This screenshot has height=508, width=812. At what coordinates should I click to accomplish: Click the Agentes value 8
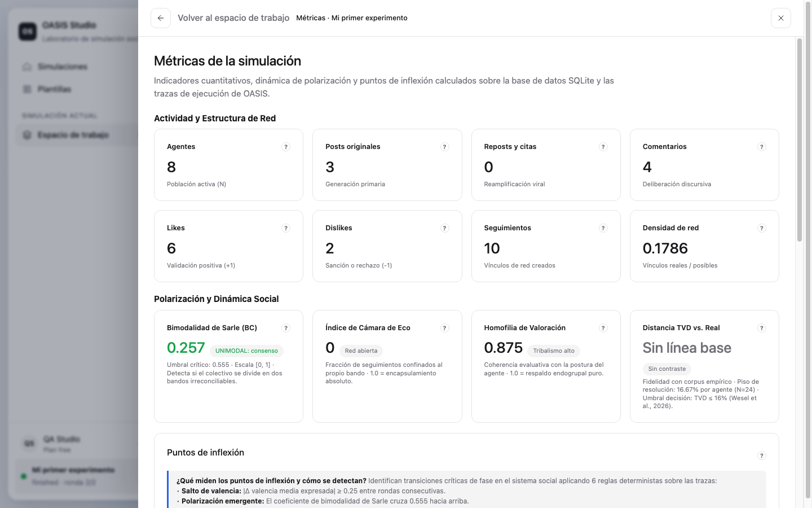[x=171, y=167]
